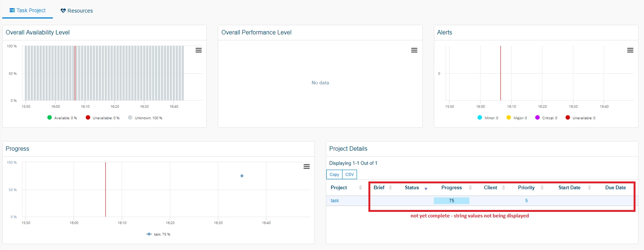The height and width of the screenshot is (250, 644).
Task: Open the task project link
Action: click(335, 201)
